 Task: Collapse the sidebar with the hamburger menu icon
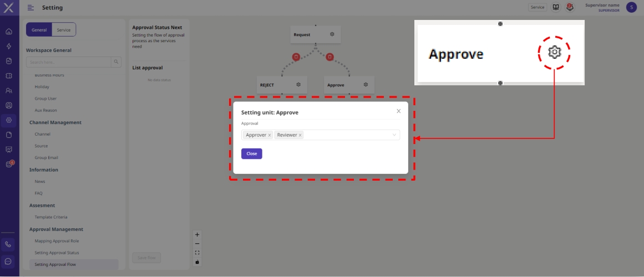coord(31,8)
